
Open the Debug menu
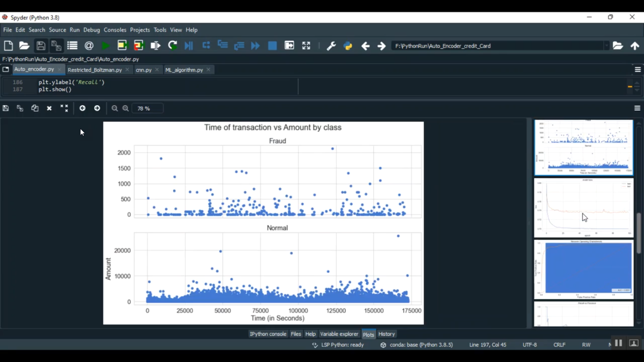(91, 30)
